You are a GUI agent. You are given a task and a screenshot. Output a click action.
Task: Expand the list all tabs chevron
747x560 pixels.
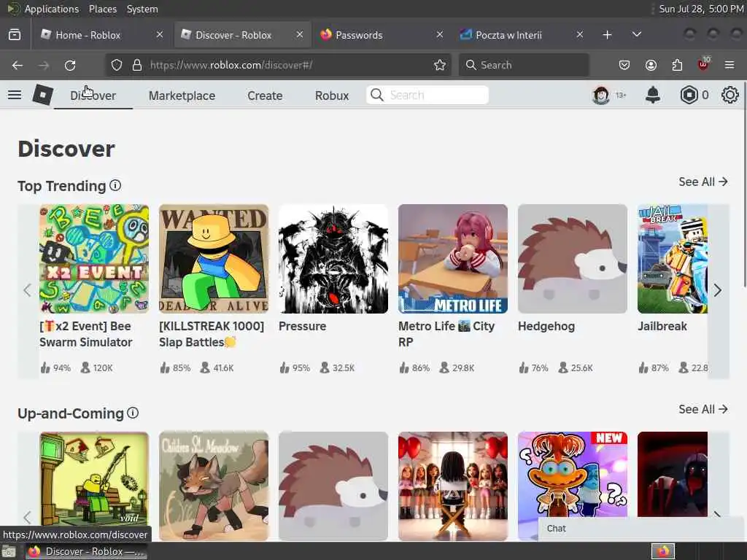click(x=636, y=35)
